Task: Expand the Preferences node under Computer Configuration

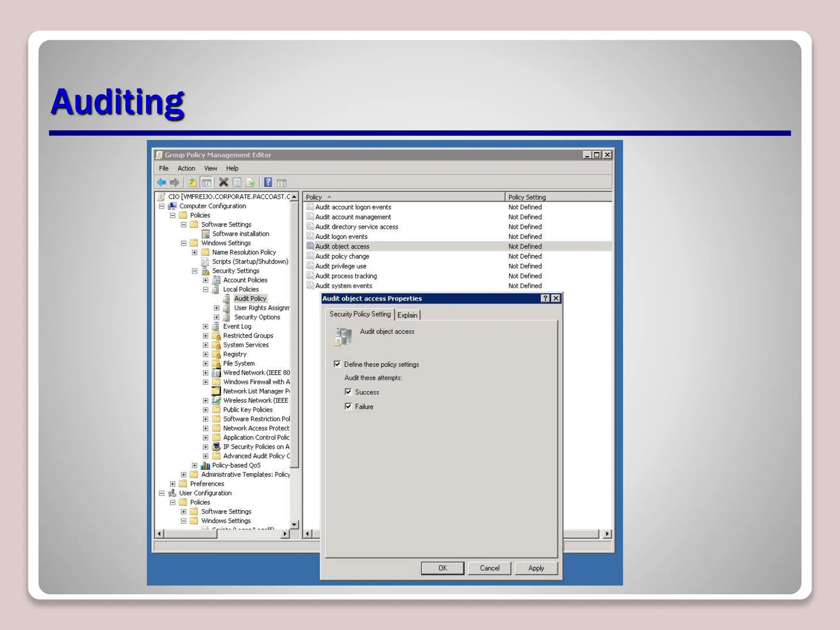Action: click(173, 484)
